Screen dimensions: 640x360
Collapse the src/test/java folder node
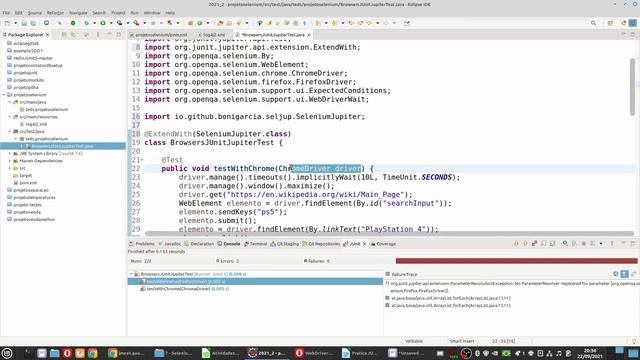click(10, 131)
